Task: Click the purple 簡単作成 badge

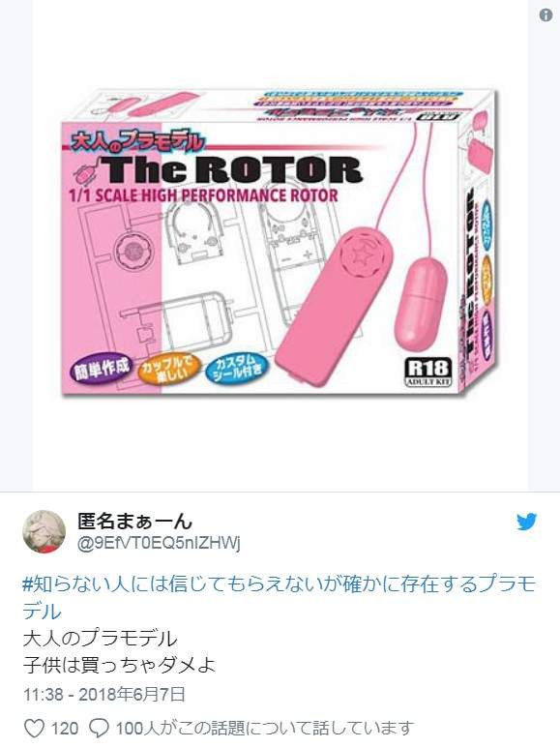Action: [x=102, y=368]
